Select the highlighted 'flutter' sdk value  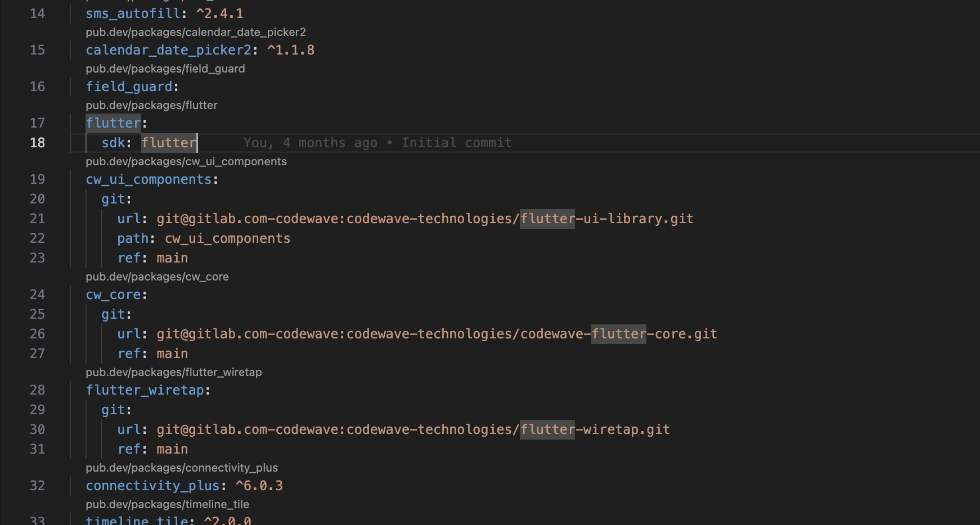coord(168,143)
